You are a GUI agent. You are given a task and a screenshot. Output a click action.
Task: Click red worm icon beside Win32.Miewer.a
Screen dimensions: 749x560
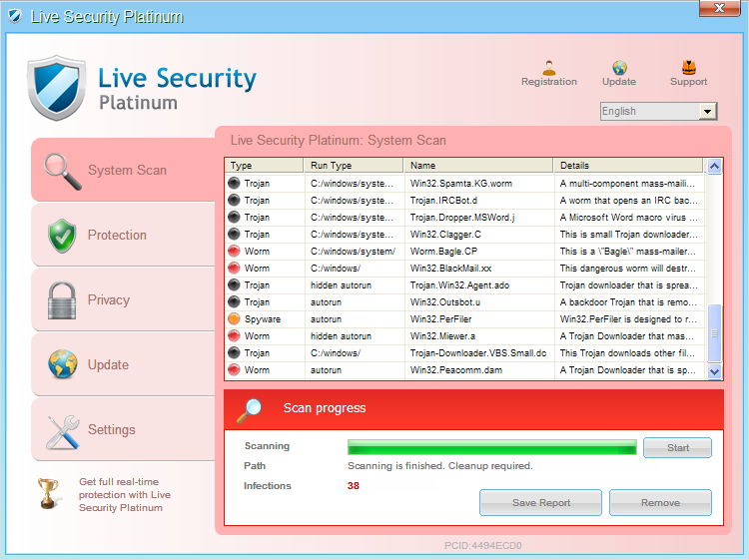[x=234, y=336]
